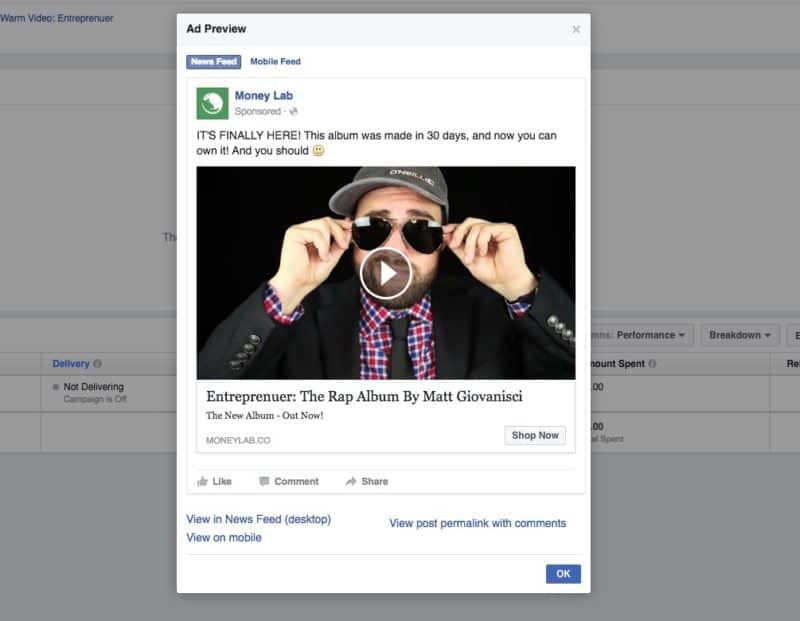Open the Columns: Performance dropdown behind dialog

(x=642, y=335)
